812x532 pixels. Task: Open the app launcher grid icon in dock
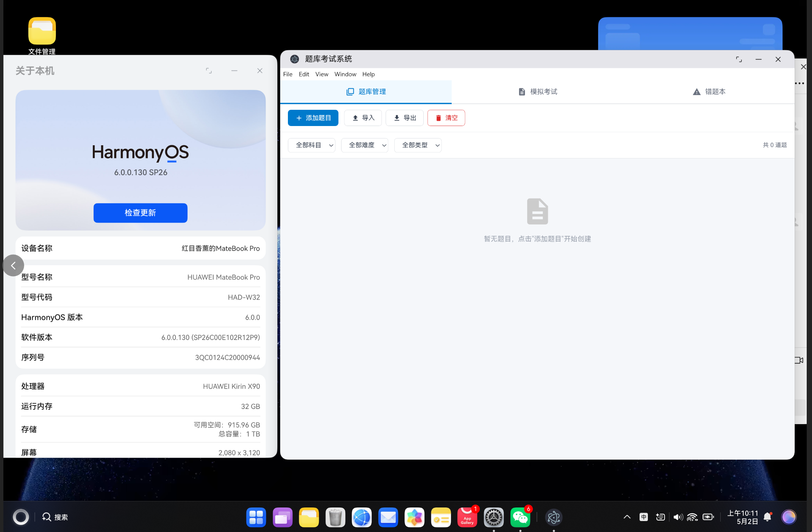(x=256, y=517)
